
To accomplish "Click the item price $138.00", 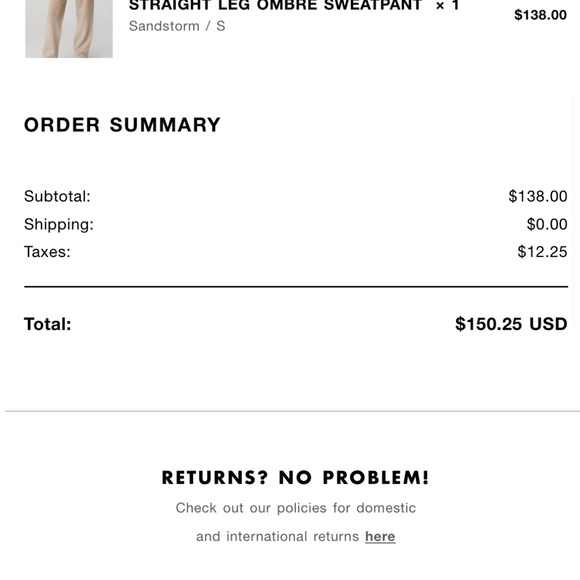I will 540,15.
